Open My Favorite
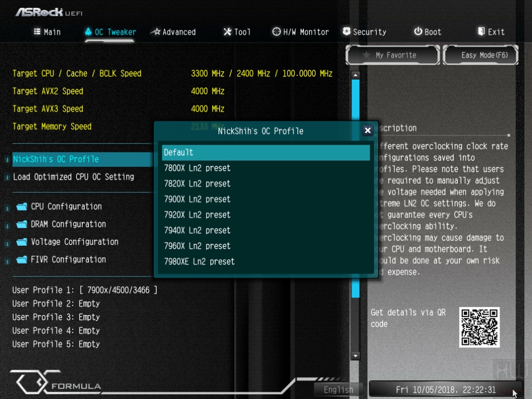Screen dimensions: 532x399 point(392,55)
